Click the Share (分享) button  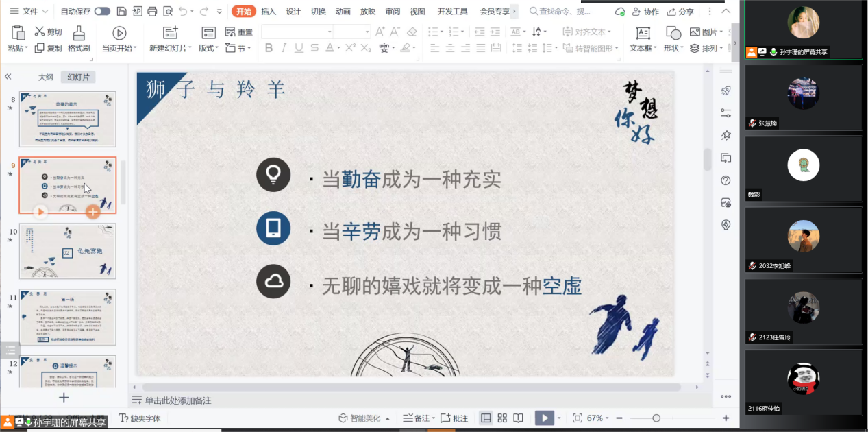[x=680, y=12]
